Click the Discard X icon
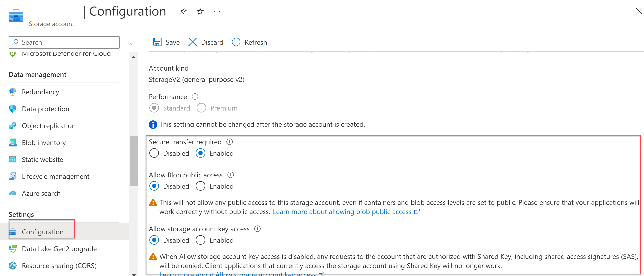 click(x=192, y=42)
